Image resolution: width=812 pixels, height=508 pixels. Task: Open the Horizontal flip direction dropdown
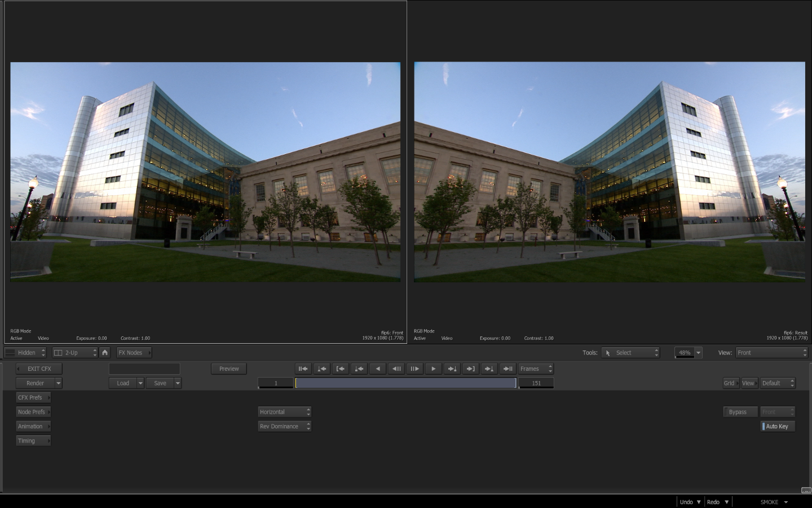(x=284, y=412)
